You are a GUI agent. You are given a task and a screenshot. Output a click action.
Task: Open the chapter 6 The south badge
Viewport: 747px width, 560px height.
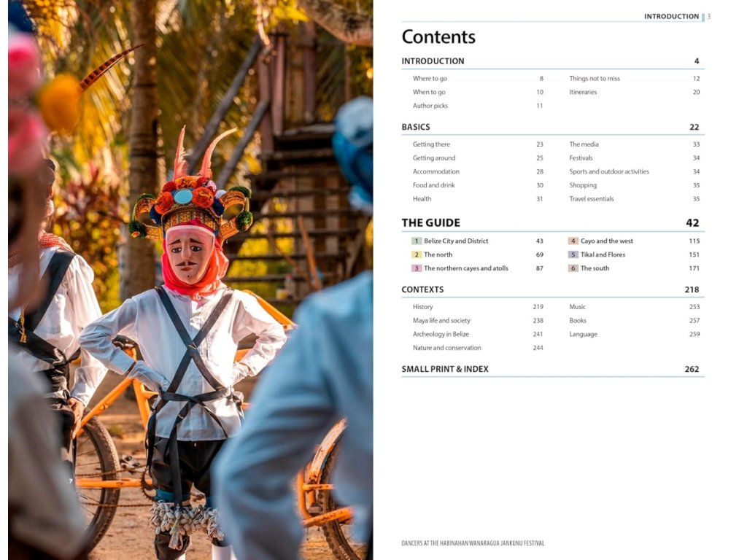click(573, 268)
